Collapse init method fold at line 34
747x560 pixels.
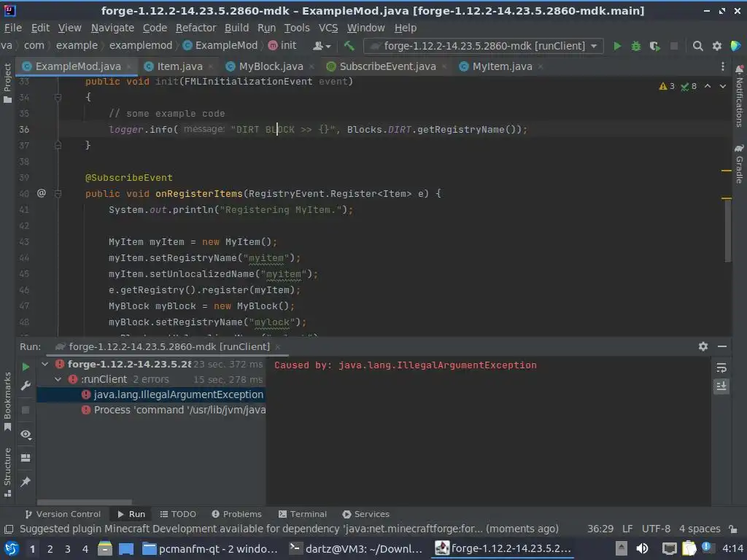pos(58,97)
